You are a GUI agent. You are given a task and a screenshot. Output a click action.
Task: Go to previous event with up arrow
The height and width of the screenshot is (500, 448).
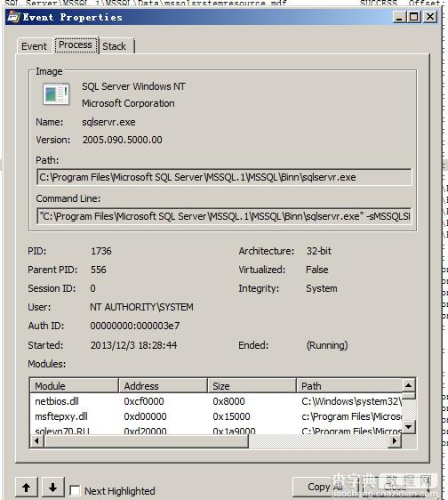tap(27, 488)
